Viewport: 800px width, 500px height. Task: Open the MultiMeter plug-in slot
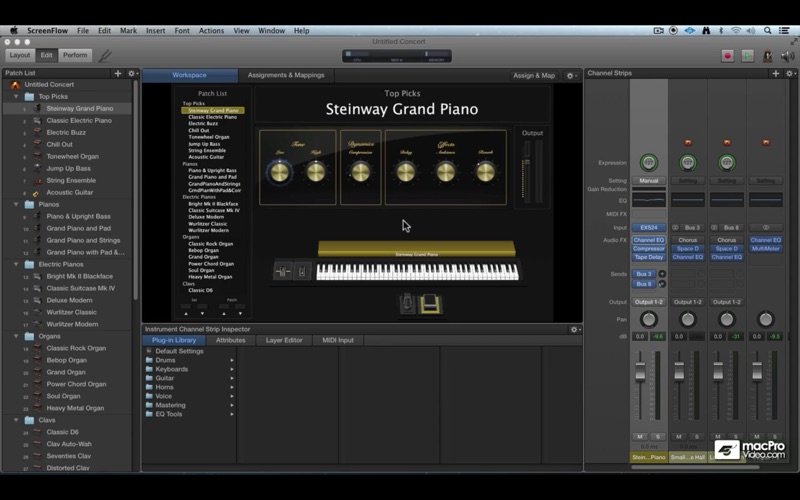[x=765, y=249]
